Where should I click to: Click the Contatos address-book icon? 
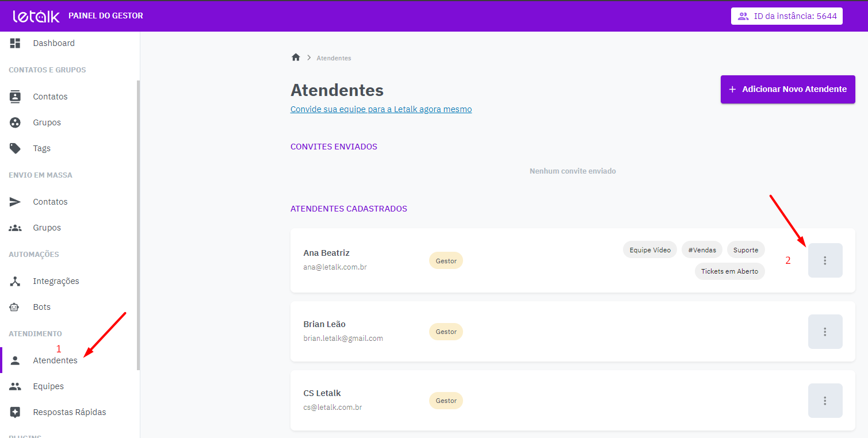click(x=15, y=97)
